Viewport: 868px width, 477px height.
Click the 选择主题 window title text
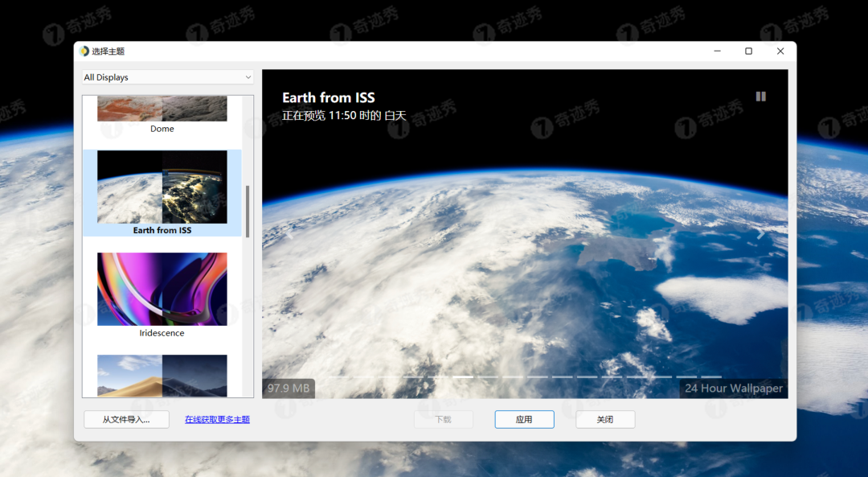tap(108, 51)
